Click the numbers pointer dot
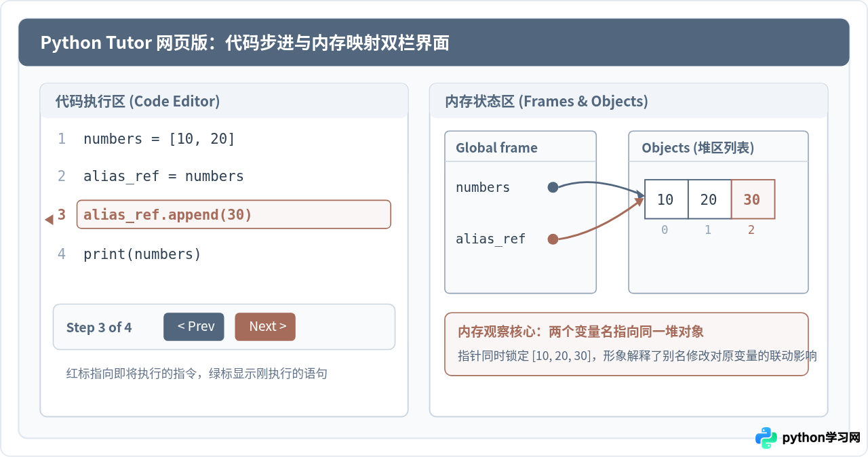Viewport: 868px width, 457px height. pos(553,188)
